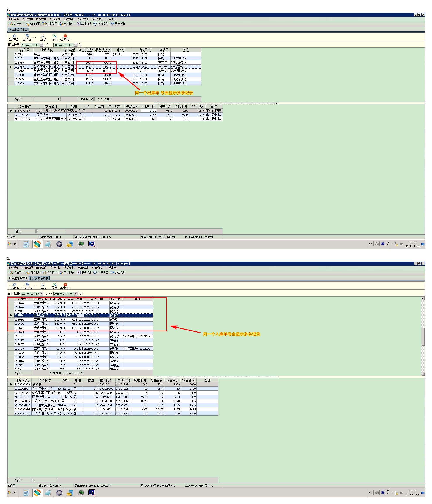Click vertical scrollbar down arrow in lower window
Image resolution: width=432 pixels, height=504 pixels.
[x=423, y=374]
